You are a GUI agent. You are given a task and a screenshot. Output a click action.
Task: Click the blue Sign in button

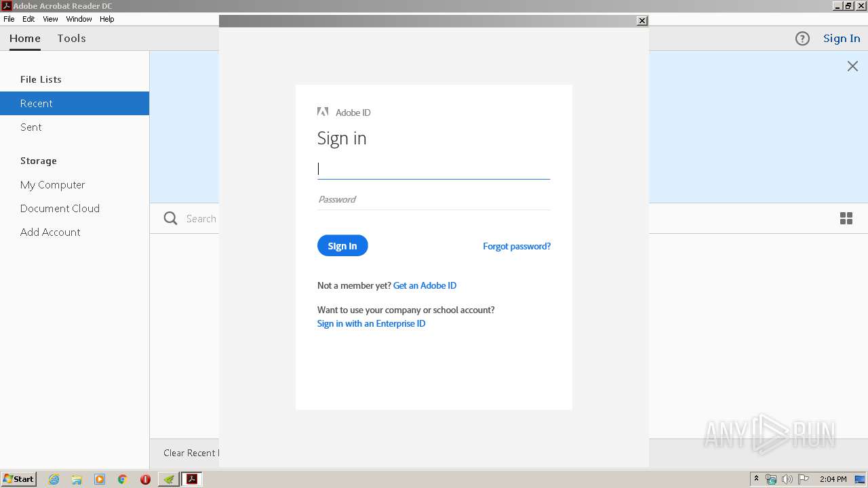342,245
